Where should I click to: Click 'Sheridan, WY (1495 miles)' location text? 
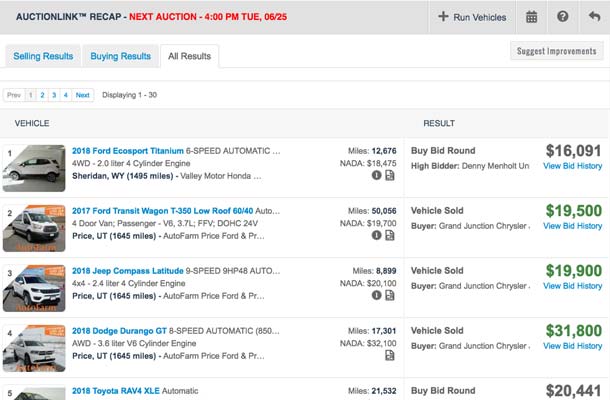(123, 176)
